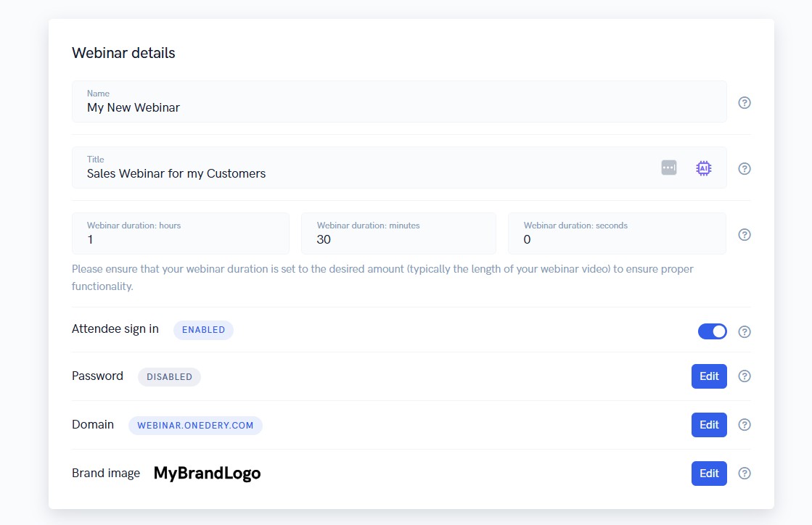Open help tooltip for Password setting
The width and height of the screenshot is (812, 525).
coord(744,376)
